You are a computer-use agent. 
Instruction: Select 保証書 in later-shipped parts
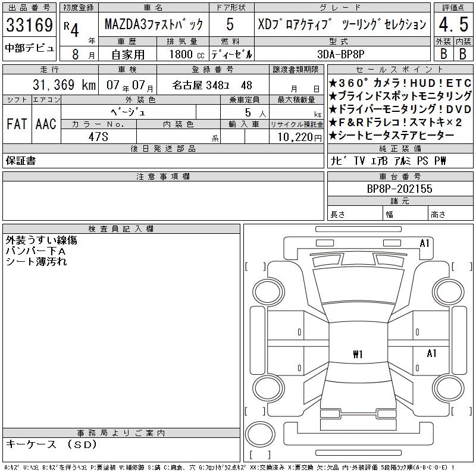21,161
